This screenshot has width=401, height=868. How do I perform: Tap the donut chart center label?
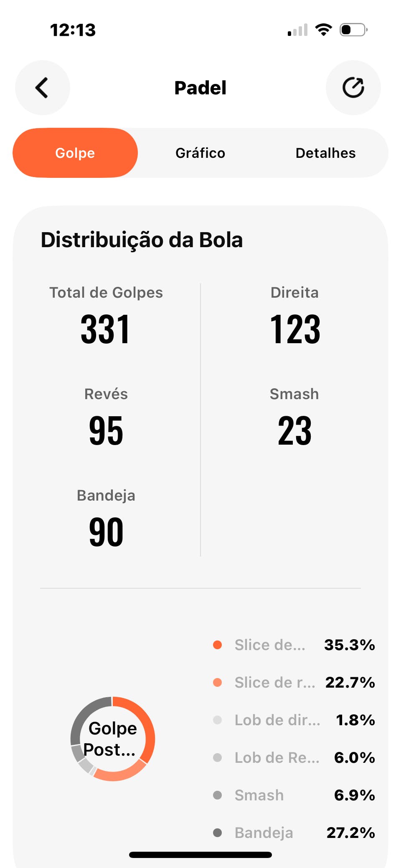tap(112, 739)
